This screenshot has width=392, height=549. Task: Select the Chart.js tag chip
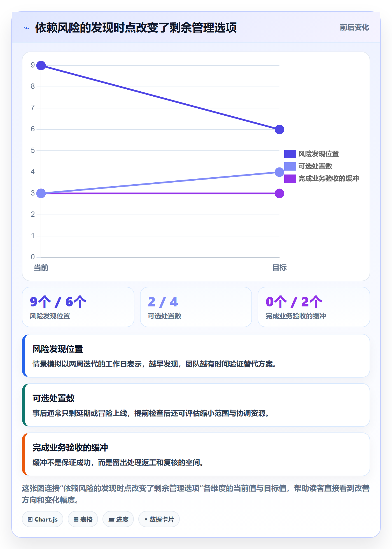[43, 519]
